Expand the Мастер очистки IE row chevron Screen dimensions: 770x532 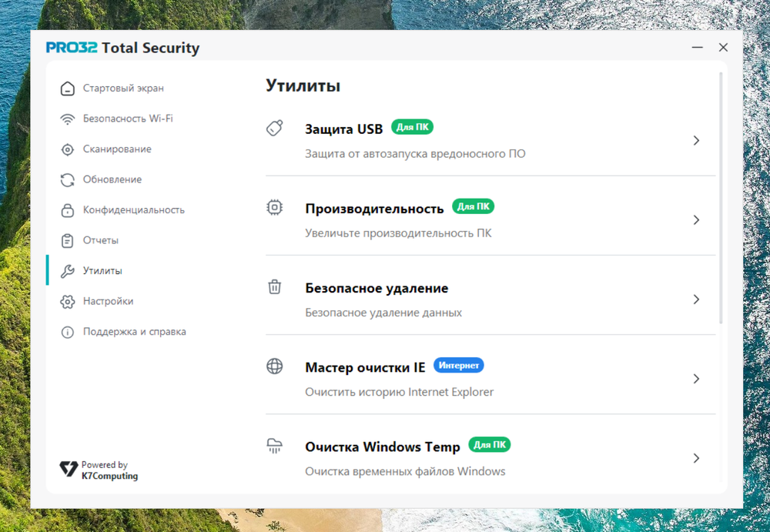[696, 379]
